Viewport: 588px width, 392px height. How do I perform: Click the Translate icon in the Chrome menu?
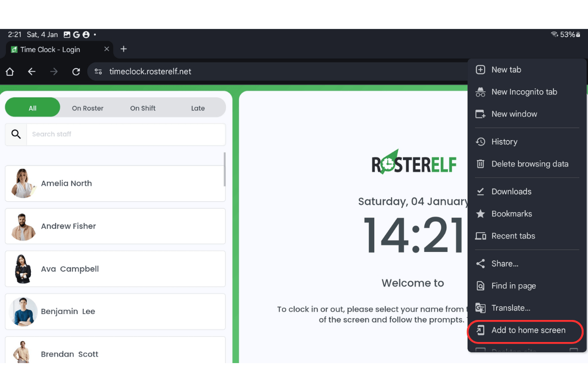coord(480,308)
